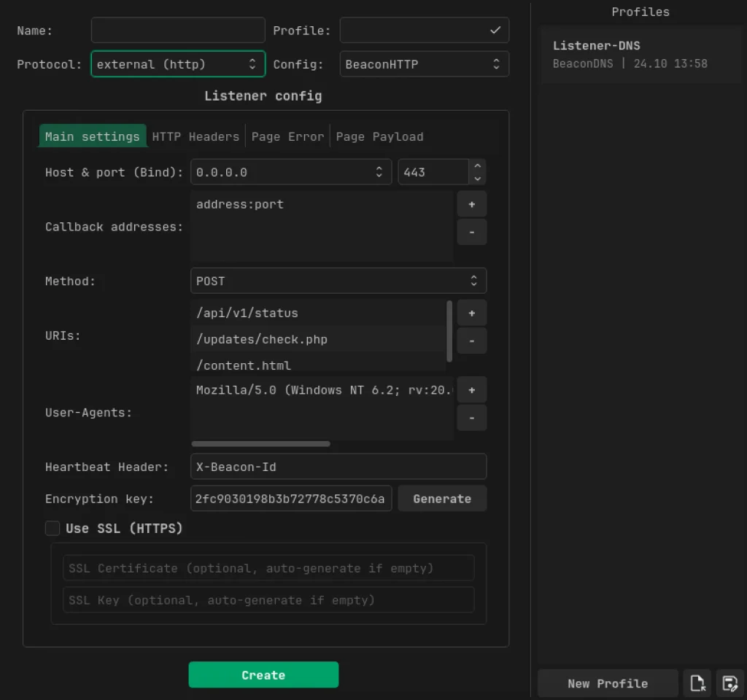Decrease the bind port value
This screenshot has width=747, height=700.
tap(477, 179)
